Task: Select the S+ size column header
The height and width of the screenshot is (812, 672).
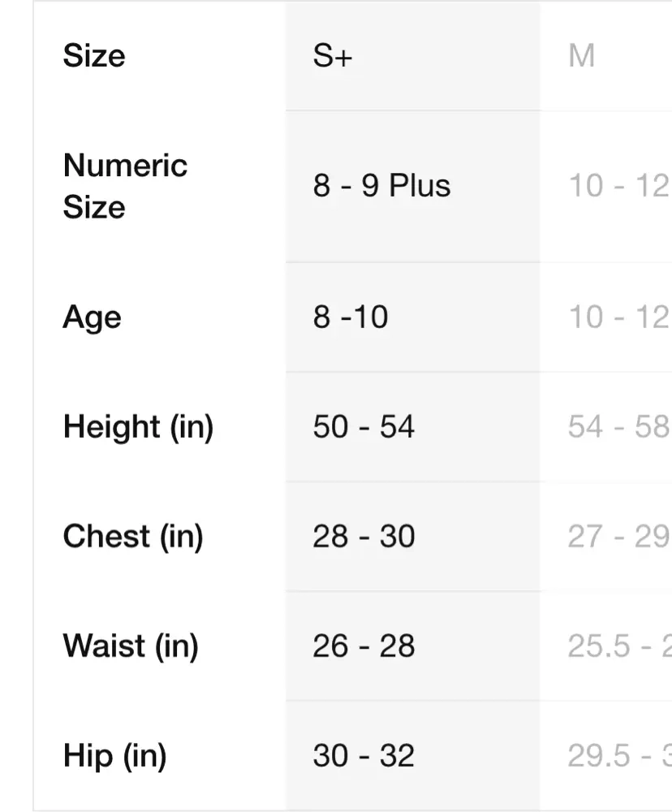Action: 333,56
